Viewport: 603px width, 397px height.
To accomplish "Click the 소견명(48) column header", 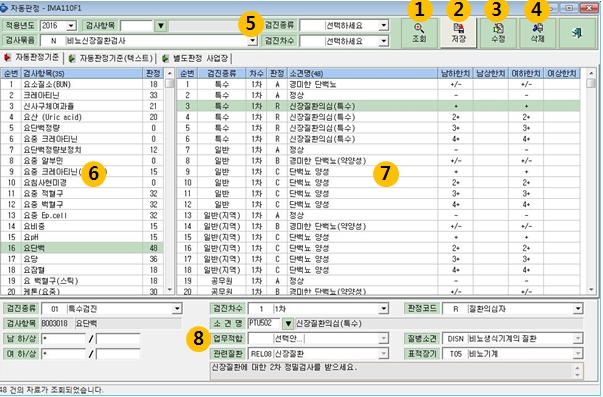I will coord(362,73).
